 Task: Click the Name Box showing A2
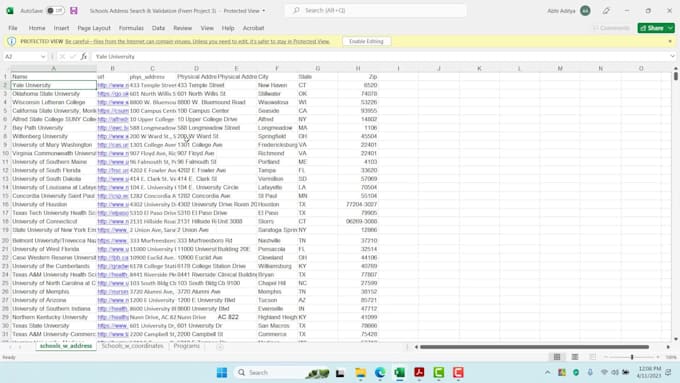pos(21,56)
